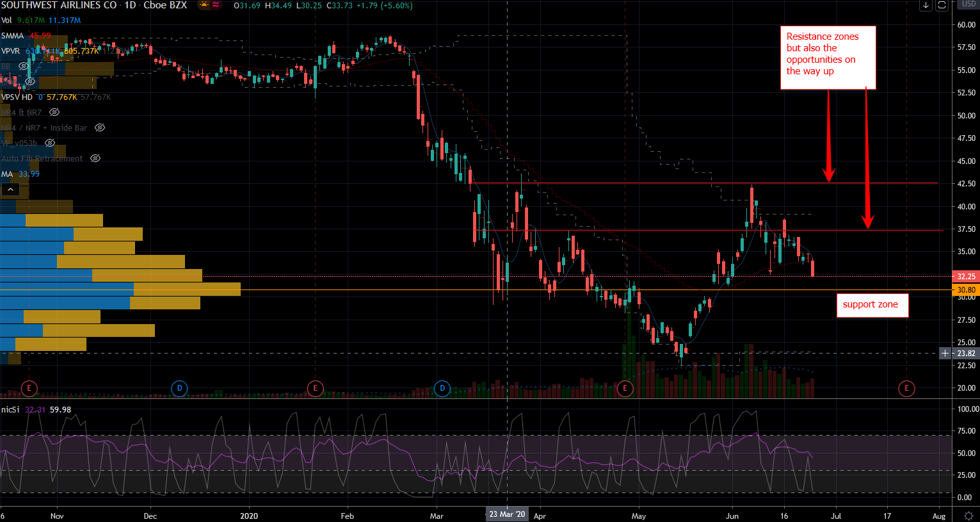The height and width of the screenshot is (522, 980).
Task: Click the fullscreen chart button
Action: 942,5
